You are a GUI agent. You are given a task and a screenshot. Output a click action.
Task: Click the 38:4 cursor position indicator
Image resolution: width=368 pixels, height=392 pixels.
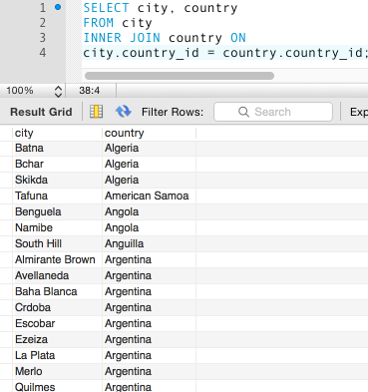[89, 91]
